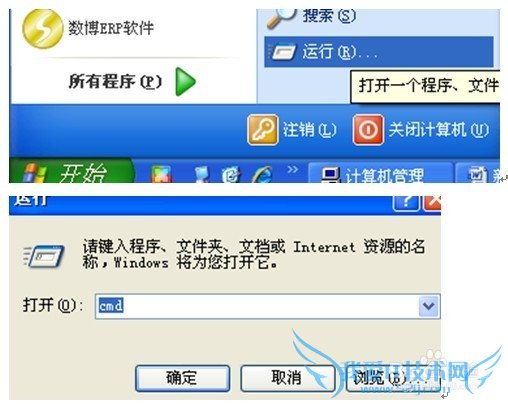
Task: Expand 所有程序(P) green arrow
Action: 186,82
